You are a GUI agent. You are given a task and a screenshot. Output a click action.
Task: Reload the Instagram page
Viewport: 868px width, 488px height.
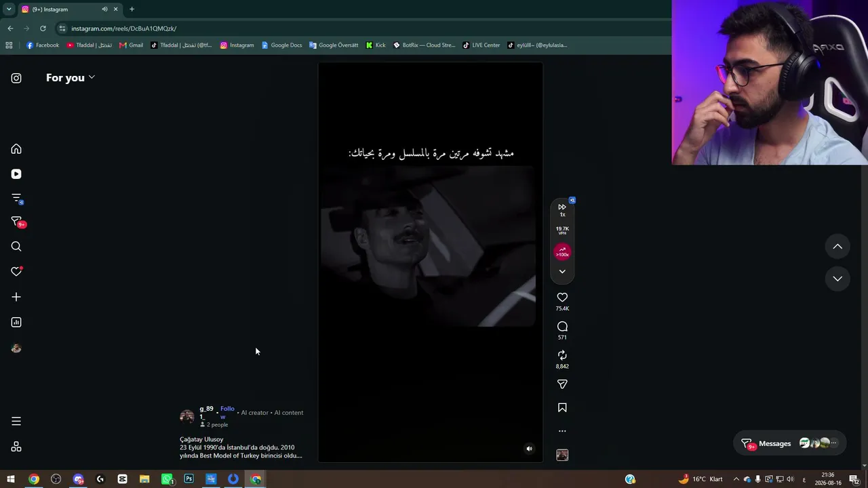coord(43,28)
